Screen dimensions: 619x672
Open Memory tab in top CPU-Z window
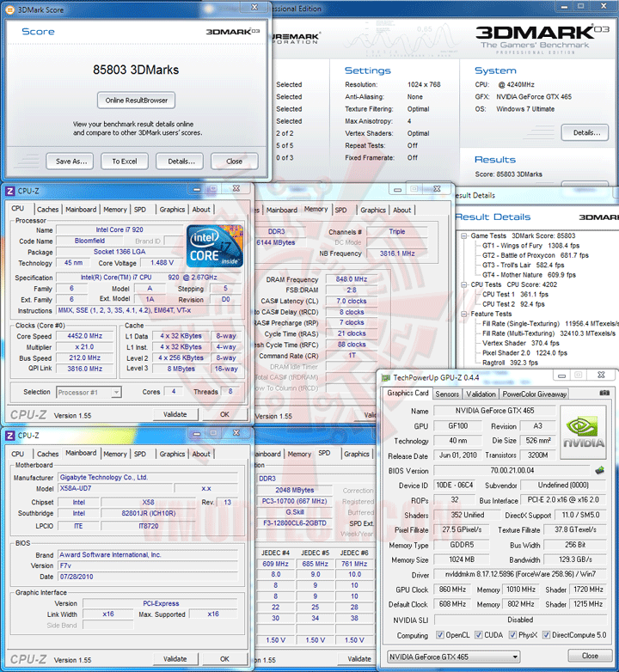pos(115,210)
